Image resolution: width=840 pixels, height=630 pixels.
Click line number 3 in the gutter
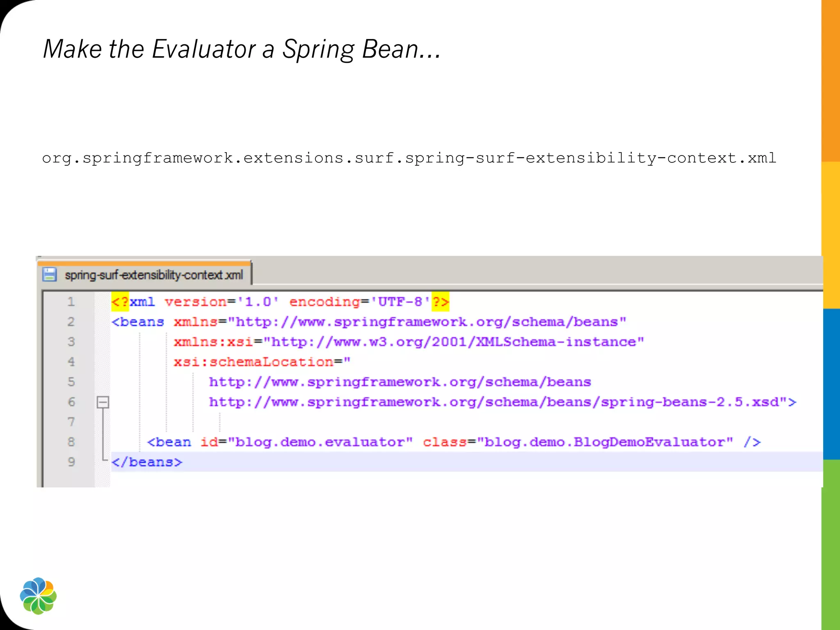(x=71, y=342)
